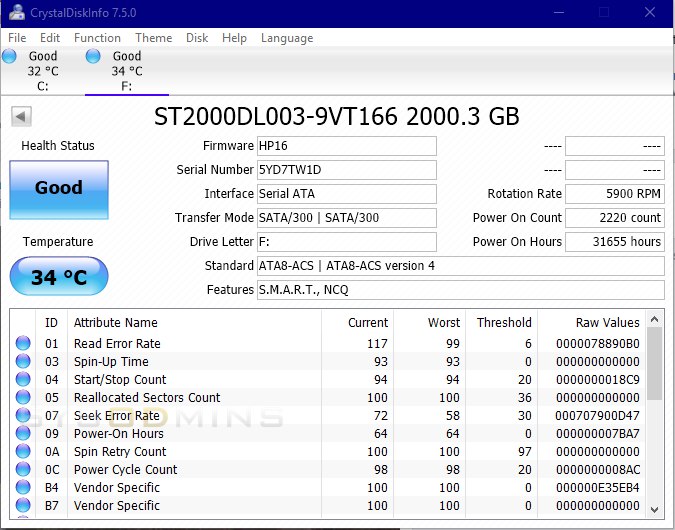Click the Firmware field HP16
The height and width of the screenshot is (530, 675).
[347, 146]
